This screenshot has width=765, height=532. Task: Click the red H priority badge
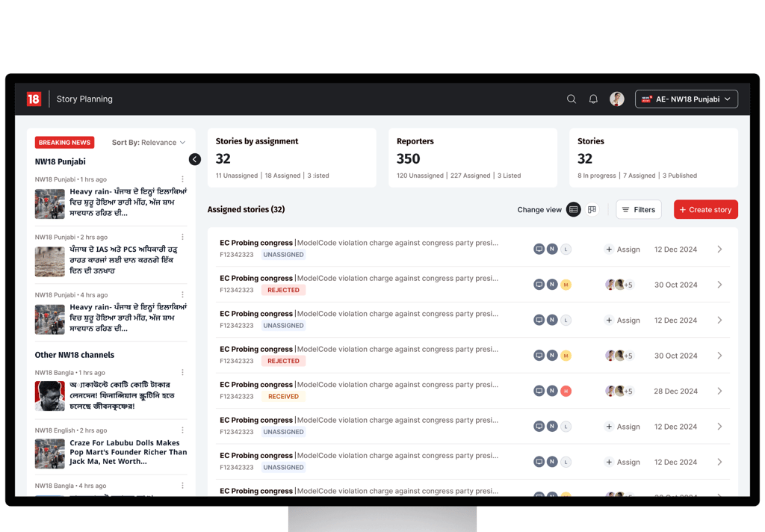pos(566,391)
